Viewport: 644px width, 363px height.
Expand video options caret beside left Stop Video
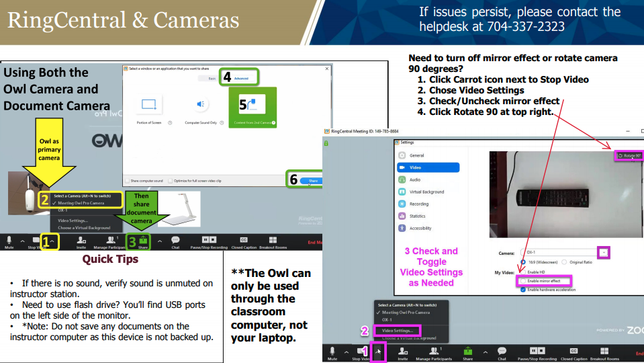tap(52, 241)
